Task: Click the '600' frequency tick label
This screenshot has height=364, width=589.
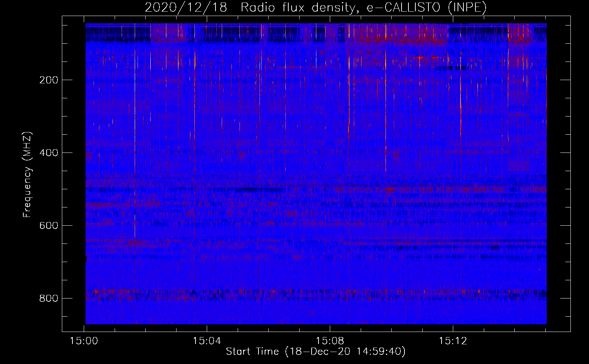Action: [x=49, y=226]
